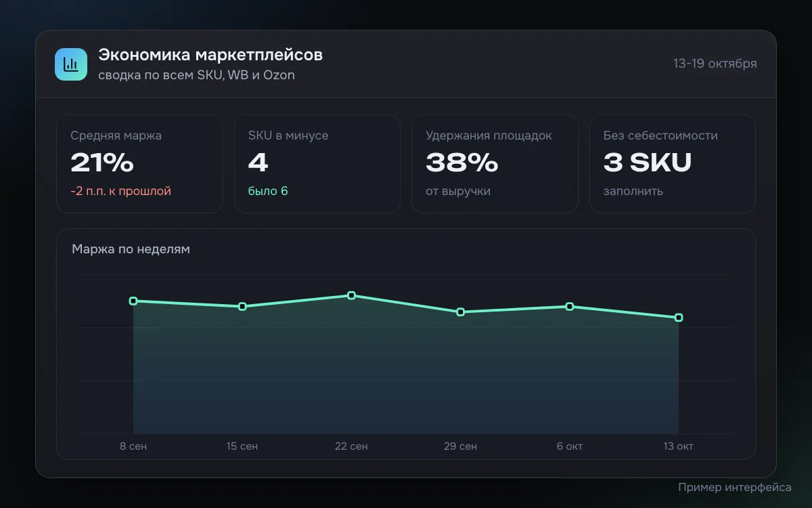Select the 8 сен data point on chart
This screenshot has width=812, height=508.
(133, 301)
